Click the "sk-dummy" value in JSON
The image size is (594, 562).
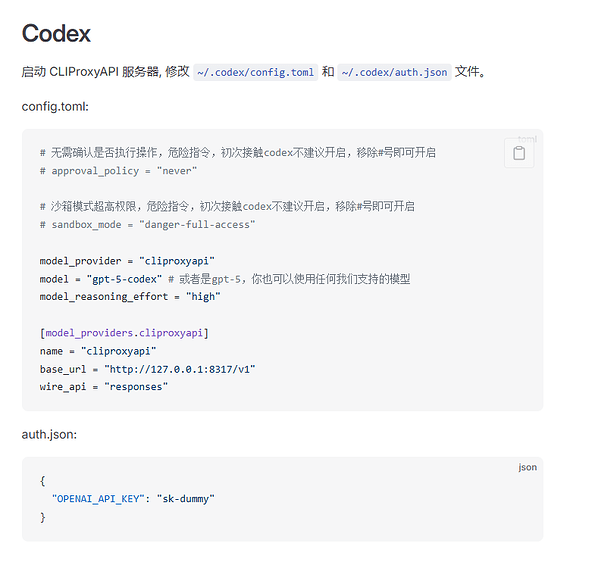(186, 499)
